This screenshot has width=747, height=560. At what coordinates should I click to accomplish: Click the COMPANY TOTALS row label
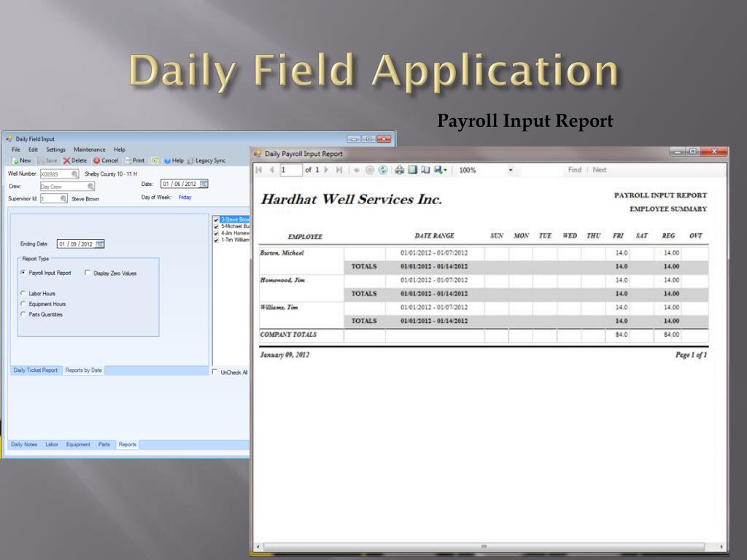pyautogui.click(x=288, y=335)
